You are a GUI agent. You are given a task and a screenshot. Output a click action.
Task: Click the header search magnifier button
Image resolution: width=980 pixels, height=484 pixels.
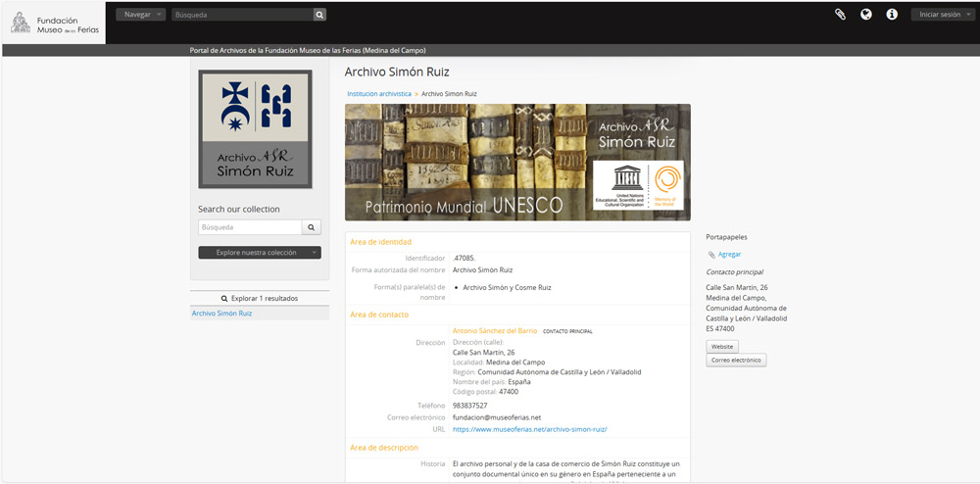(x=319, y=15)
